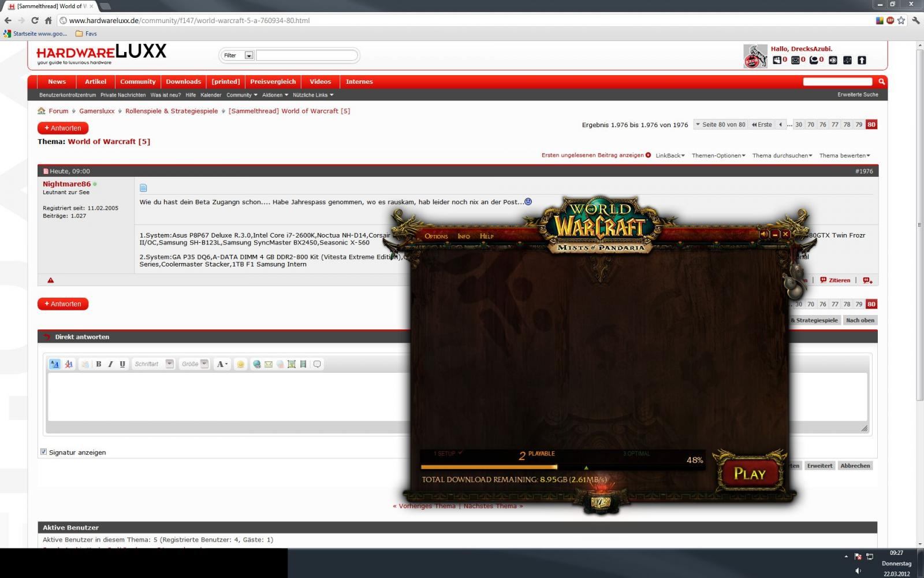
Task: Insert a smiley via editor icon
Action: pos(241,364)
